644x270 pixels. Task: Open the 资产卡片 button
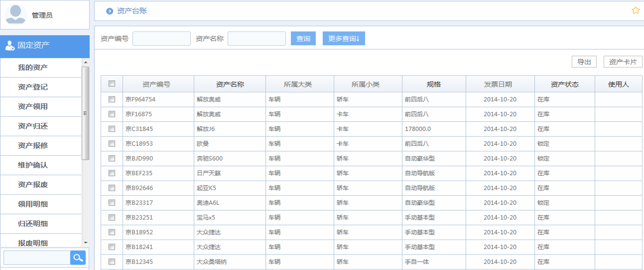coord(623,62)
